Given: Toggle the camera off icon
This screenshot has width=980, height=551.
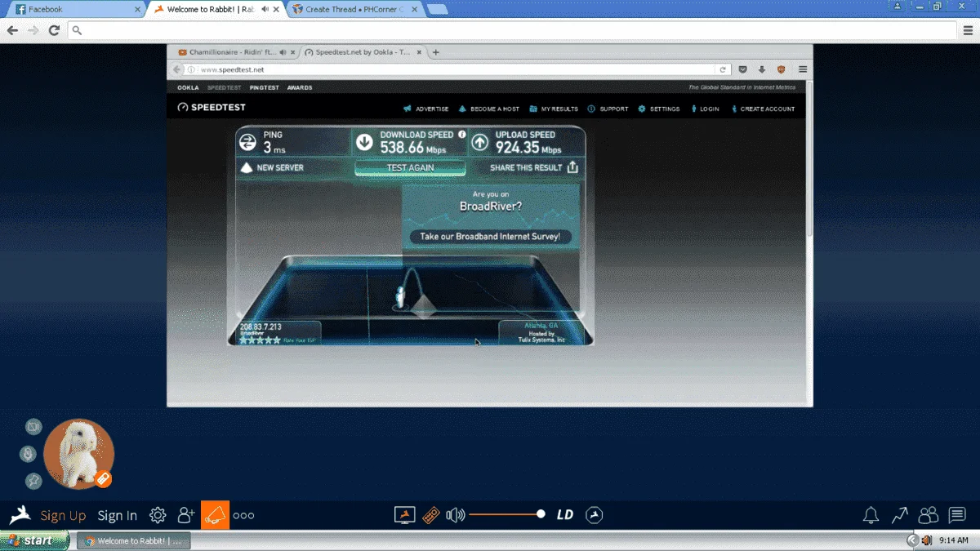Looking at the screenshot, I should pos(33,426).
